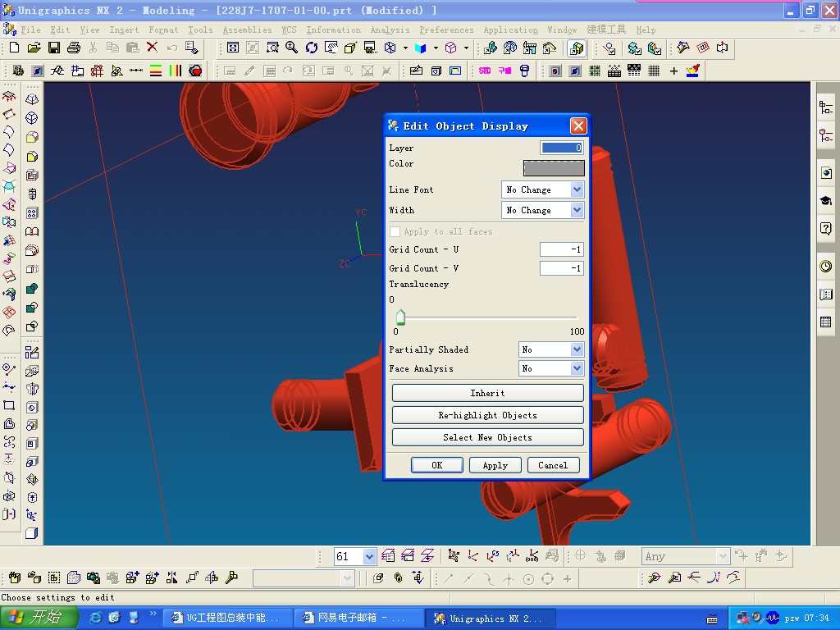Open the Face Analysis dropdown
This screenshot has width=840, height=630.
(x=577, y=369)
